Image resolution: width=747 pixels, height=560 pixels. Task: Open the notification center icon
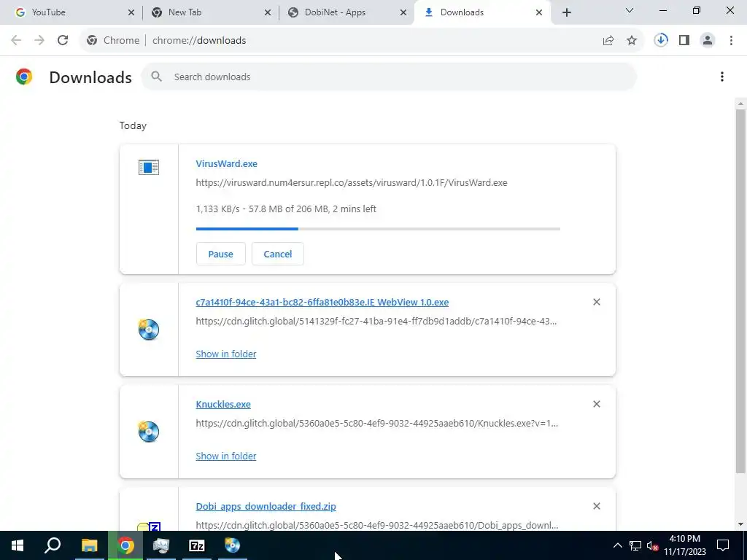pos(723,545)
